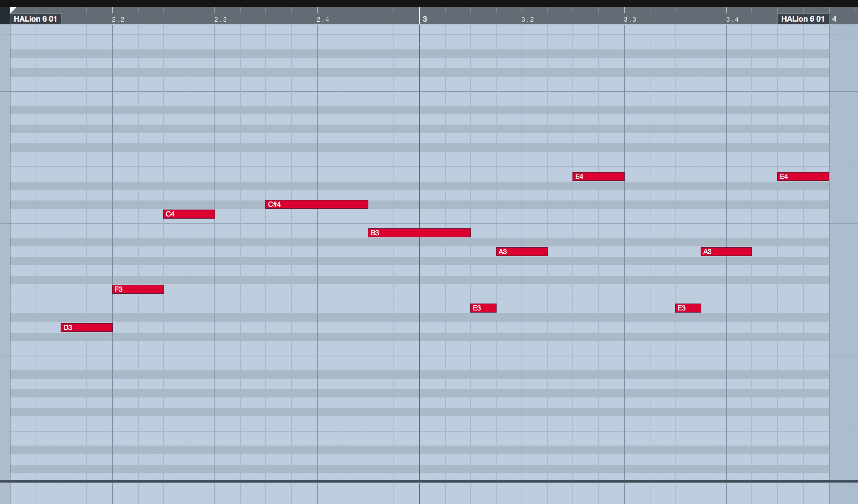Screen dimensions: 858x504
Task: Select the D3 MIDI note
Action: point(87,327)
